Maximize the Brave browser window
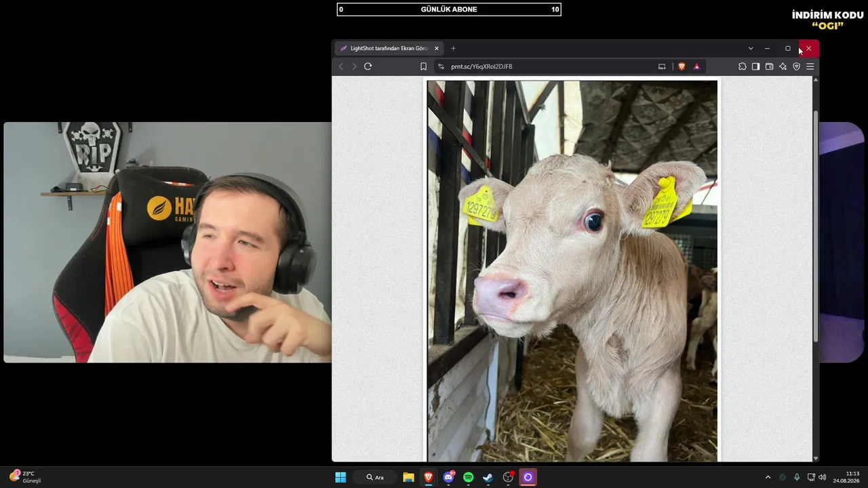Screen dimensions: 868x488 (x=788, y=48)
